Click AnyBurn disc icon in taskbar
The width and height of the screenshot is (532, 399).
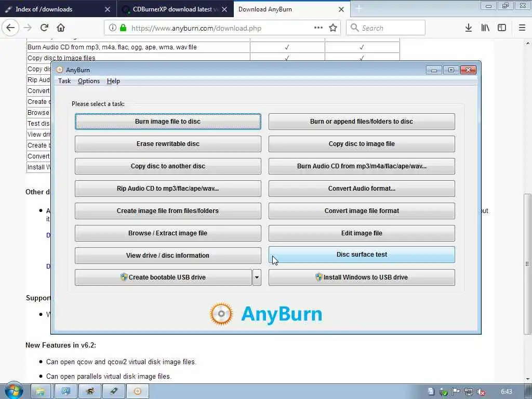[x=137, y=391]
